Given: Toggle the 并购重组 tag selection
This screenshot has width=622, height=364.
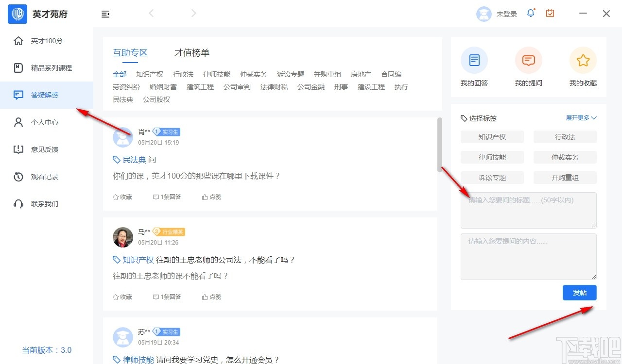Looking at the screenshot, I should click(565, 178).
